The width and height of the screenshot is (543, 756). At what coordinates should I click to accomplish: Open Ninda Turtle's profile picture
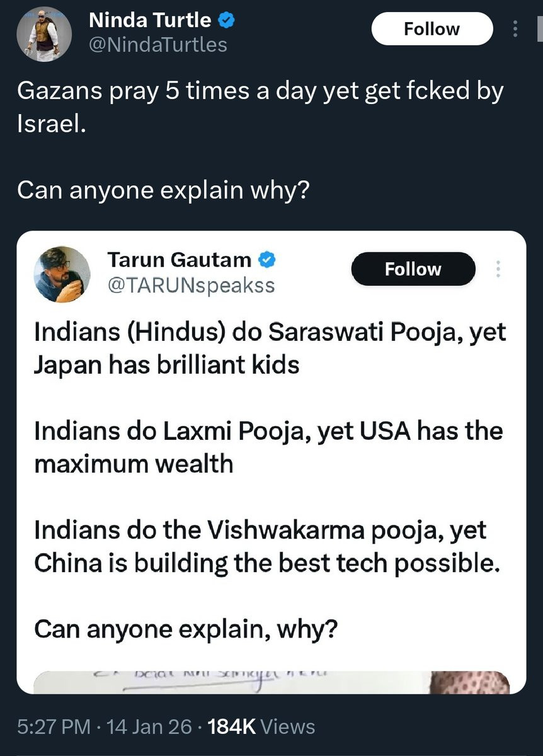(x=43, y=34)
